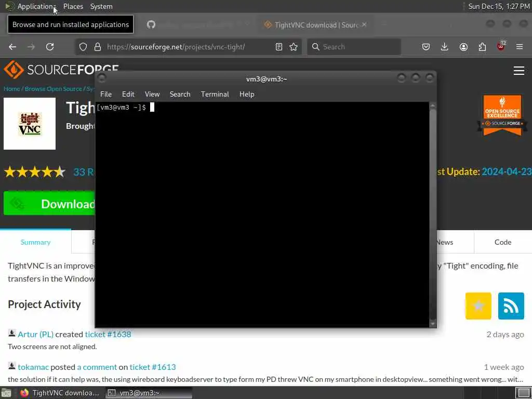532x399 pixels.
Task: Open the Pocket save icon
Action: tap(426, 47)
